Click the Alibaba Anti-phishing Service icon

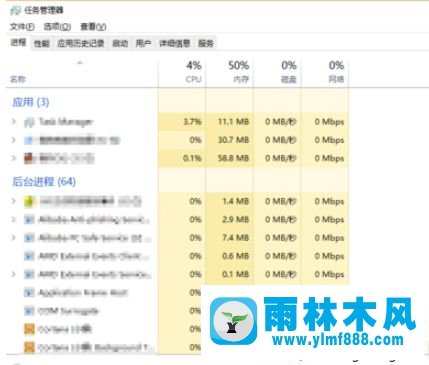[29, 220]
